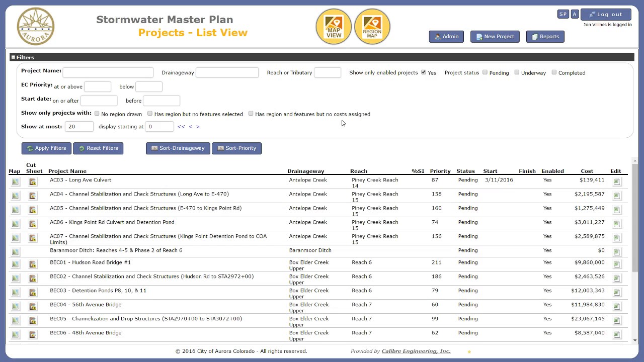Edit BEC04 56th Avenue Bridge project

point(617,306)
